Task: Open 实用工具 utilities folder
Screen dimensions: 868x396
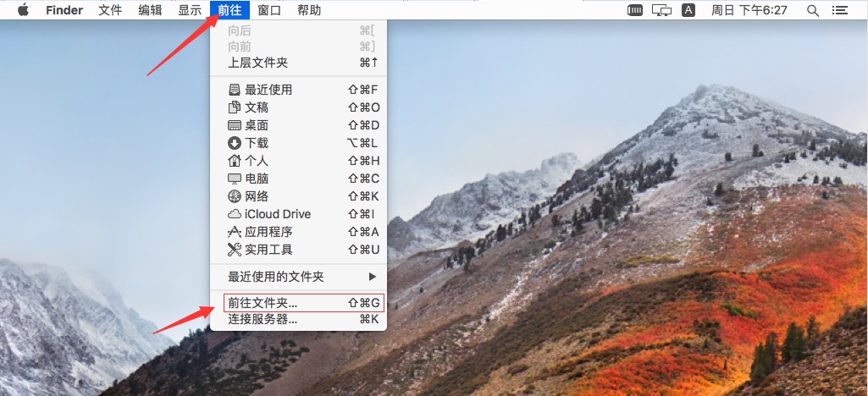Action: click(x=268, y=250)
